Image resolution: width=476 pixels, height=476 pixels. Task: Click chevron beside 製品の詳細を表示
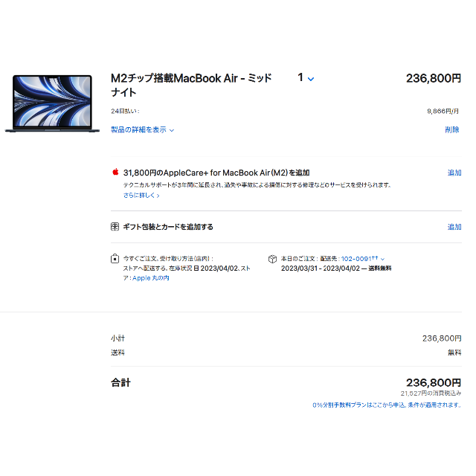click(x=172, y=131)
